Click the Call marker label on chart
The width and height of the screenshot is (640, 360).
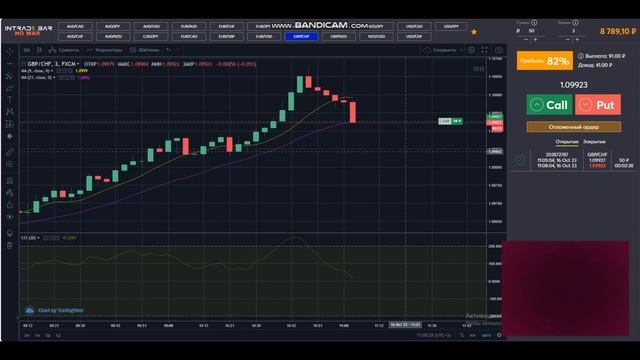450,121
